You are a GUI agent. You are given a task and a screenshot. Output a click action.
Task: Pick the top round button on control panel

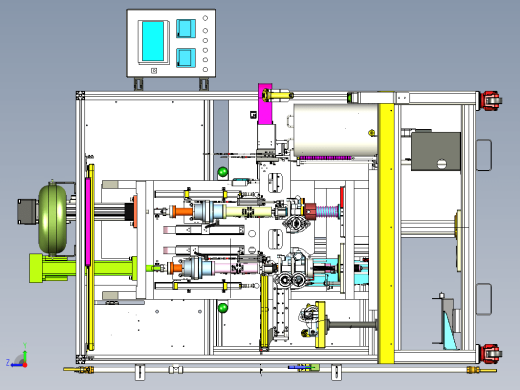coord(205,18)
